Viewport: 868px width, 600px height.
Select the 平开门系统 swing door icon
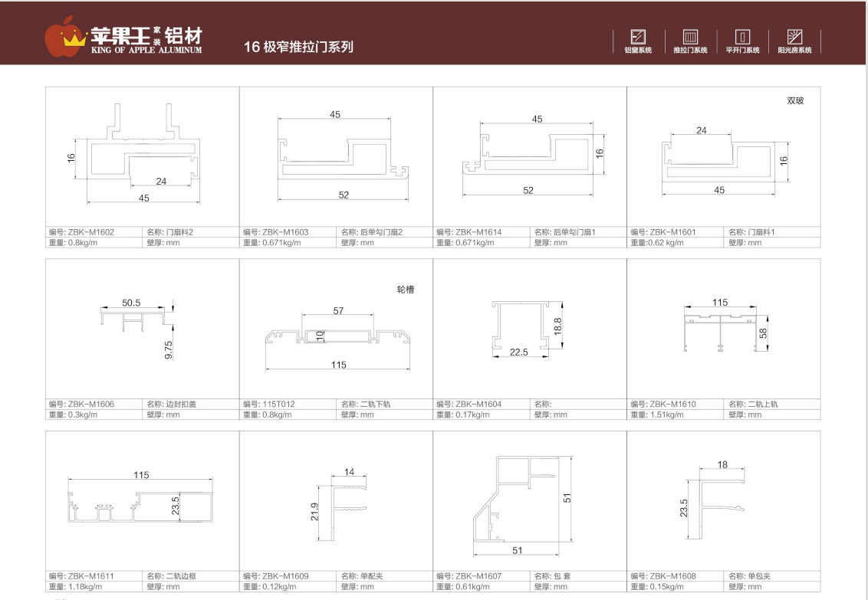point(742,37)
